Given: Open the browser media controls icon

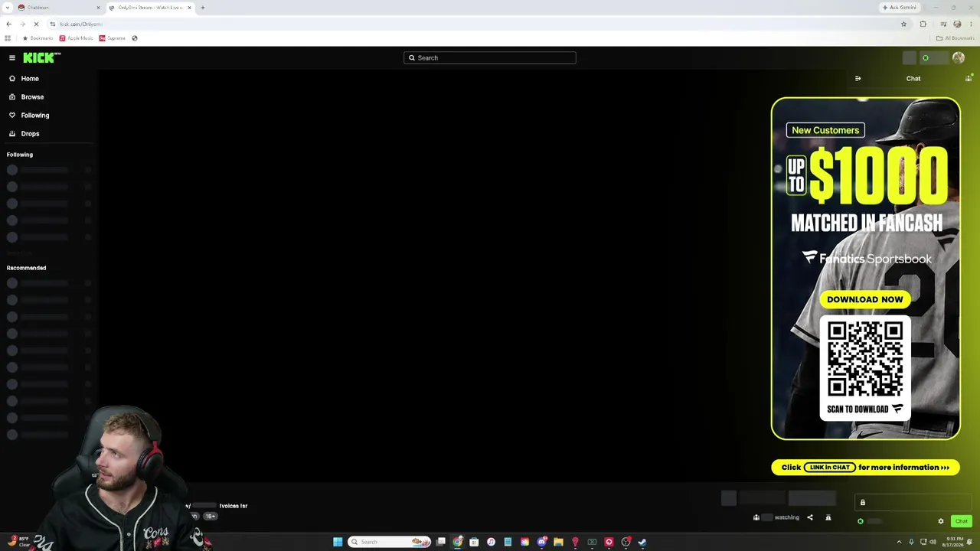Looking at the screenshot, I should point(943,24).
